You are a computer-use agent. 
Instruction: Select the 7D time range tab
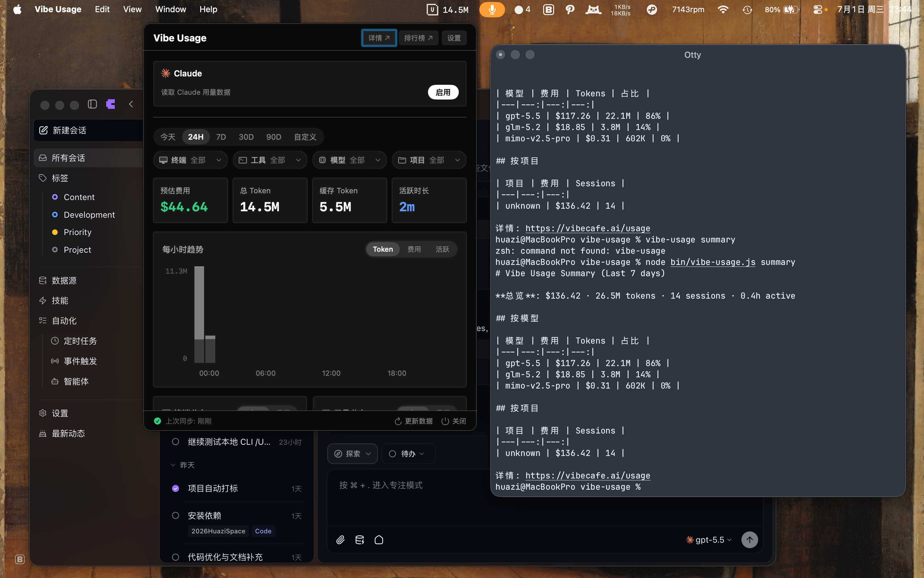[x=221, y=137]
